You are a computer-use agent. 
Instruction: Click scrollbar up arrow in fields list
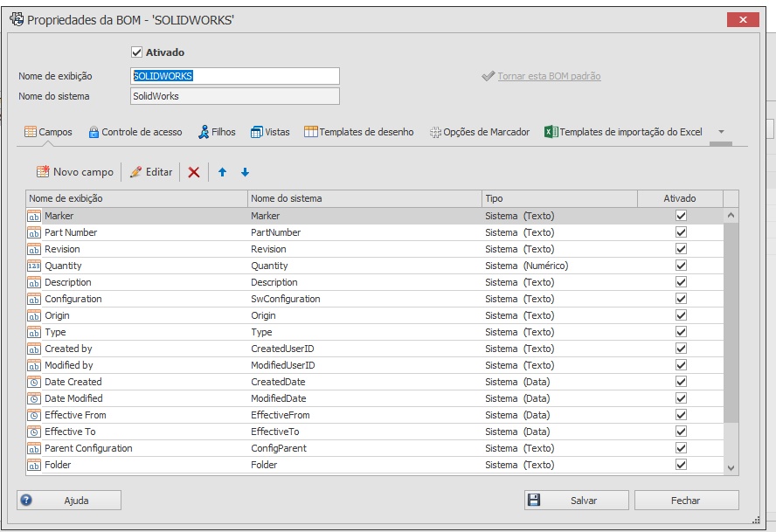click(x=731, y=216)
